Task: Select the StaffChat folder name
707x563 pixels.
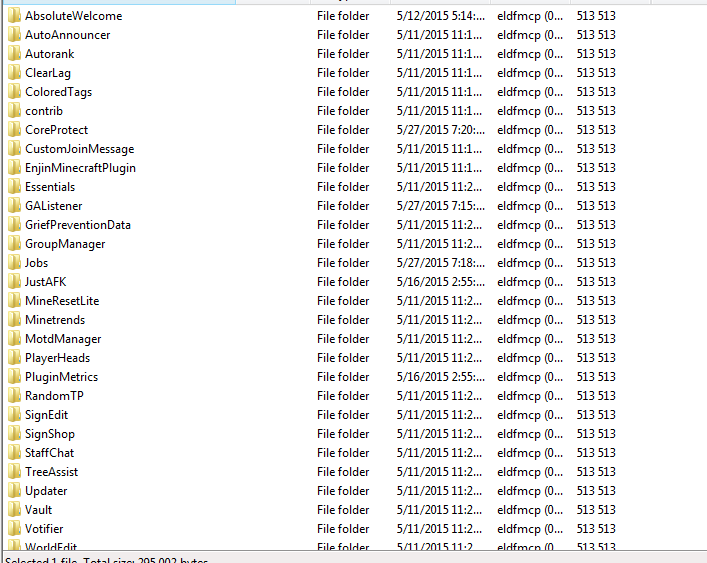Action: (x=50, y=453)
